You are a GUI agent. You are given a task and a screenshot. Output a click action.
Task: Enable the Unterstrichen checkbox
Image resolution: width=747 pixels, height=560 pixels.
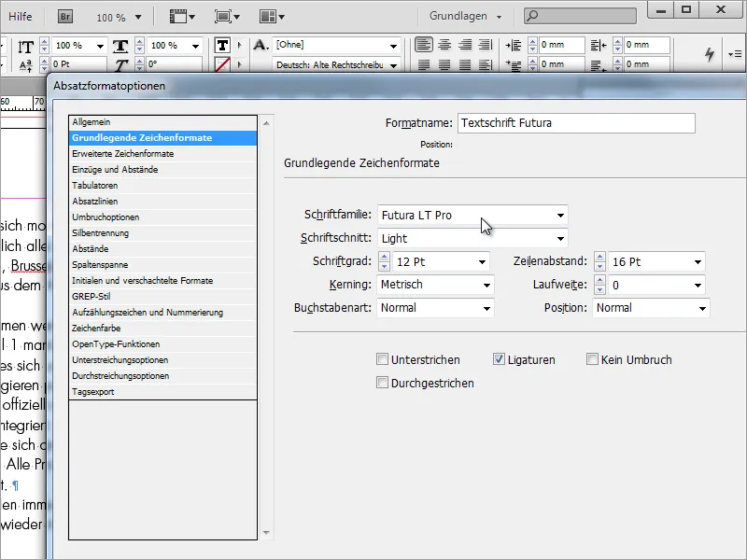[x=382, y=359]
